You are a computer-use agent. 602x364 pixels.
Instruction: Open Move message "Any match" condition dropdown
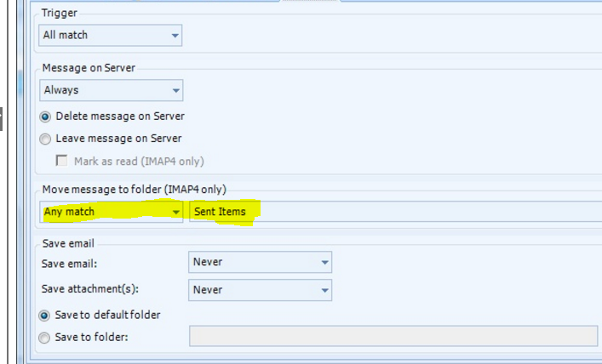[111, 211]
